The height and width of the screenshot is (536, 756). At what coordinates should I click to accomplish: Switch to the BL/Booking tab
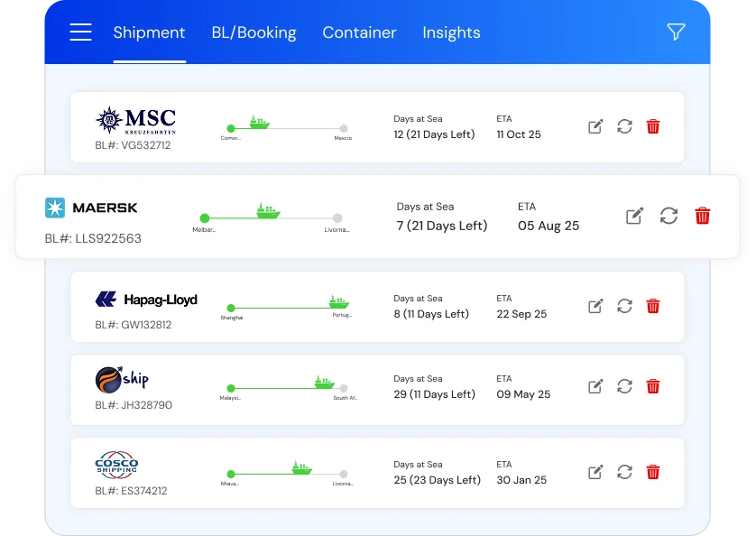(x=254, y=32)
